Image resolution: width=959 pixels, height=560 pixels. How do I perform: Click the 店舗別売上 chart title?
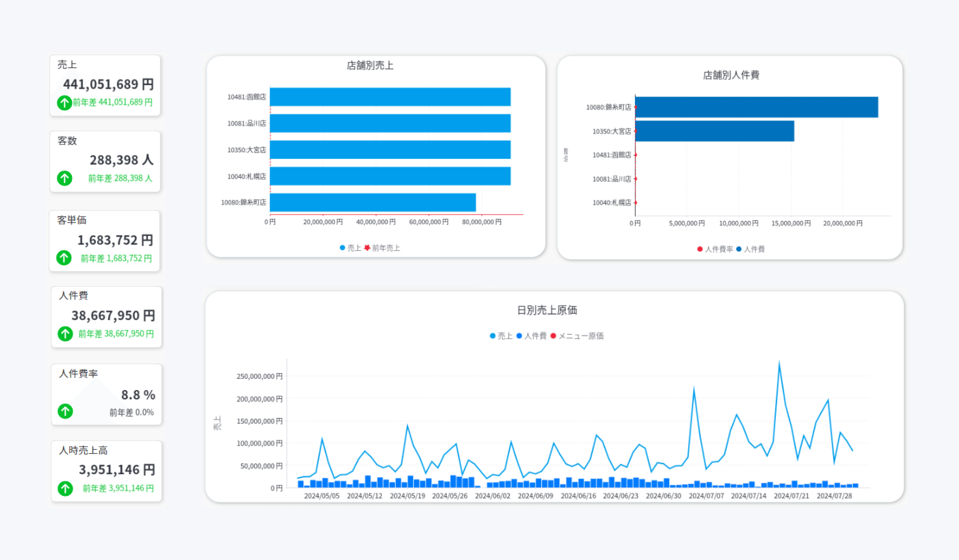click(x=370, y=66)
